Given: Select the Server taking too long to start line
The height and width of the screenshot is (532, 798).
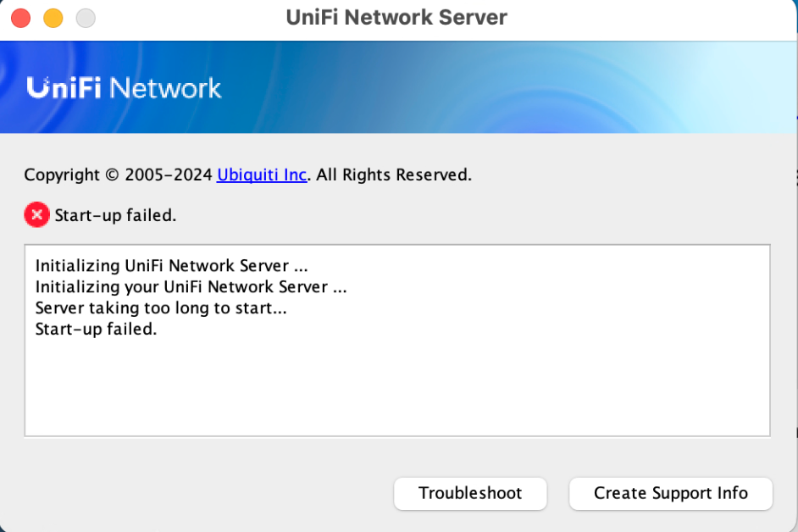Looking at the screenshot, I should pyautogui.click(x=161, y=308).
